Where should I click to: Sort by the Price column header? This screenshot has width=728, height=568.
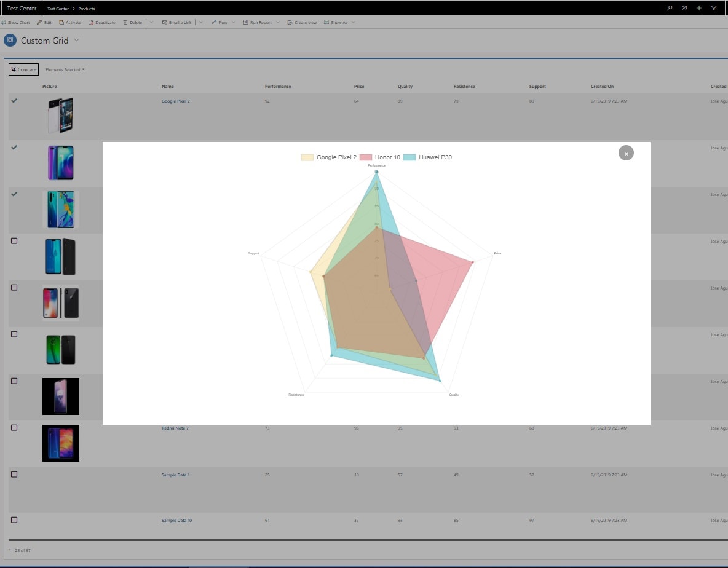(x=359, y=86)
